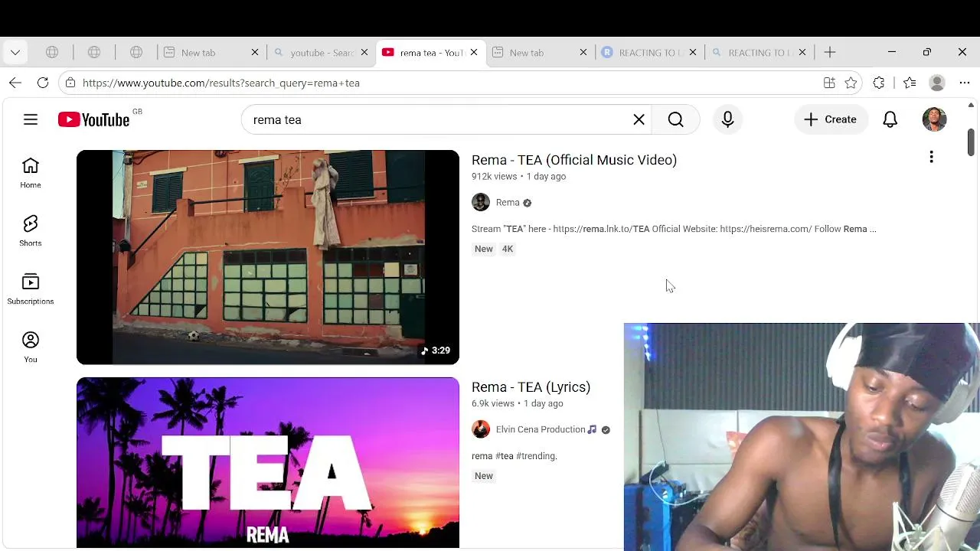This screenshot has height=551, width=980.
Task: Visit the Rema channel name link
Action: pyautogui.click(x=508, y=203)
